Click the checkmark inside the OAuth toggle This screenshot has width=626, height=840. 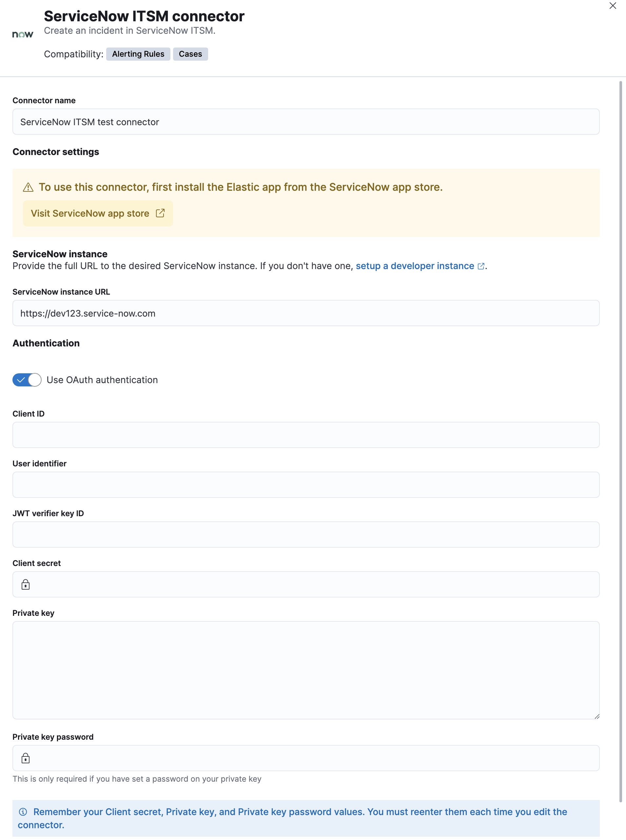point(22,380)
